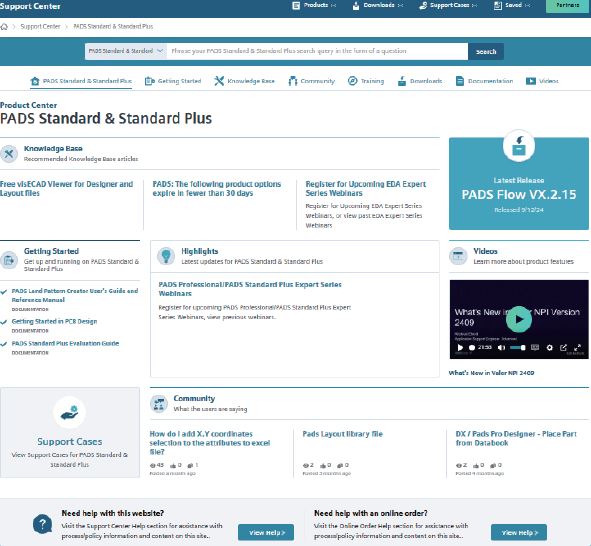Open video settings gear icon
This screenshot has width=591, height=546.
pyautogui.click(x=550, y=347)
